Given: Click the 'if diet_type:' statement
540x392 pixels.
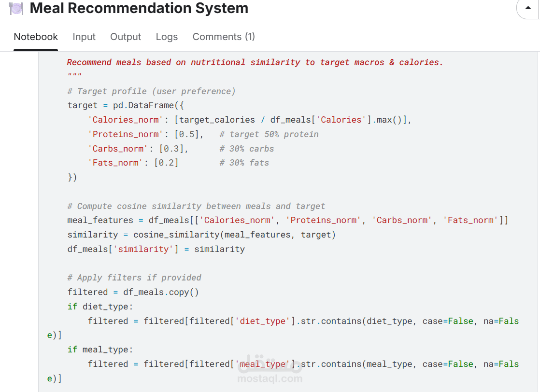Looking at the screenshot, I should (100, 307).
